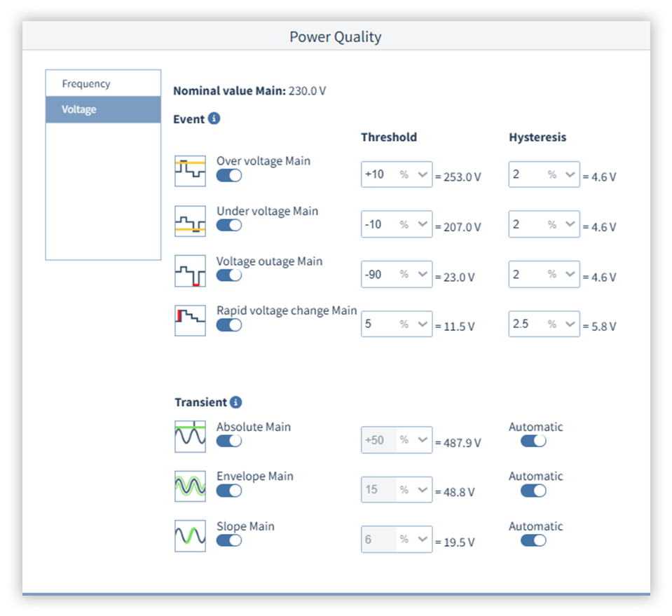The image size is (672, 616).
Task: Click the Absolute Main transient icon
Action: click(x=190, y=437)
